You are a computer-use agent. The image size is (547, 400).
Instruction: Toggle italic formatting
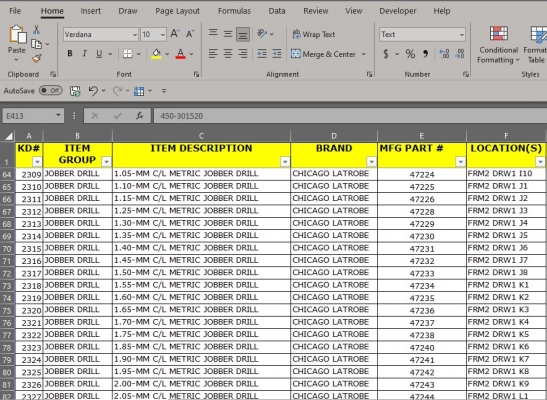(x=84, y=54)
